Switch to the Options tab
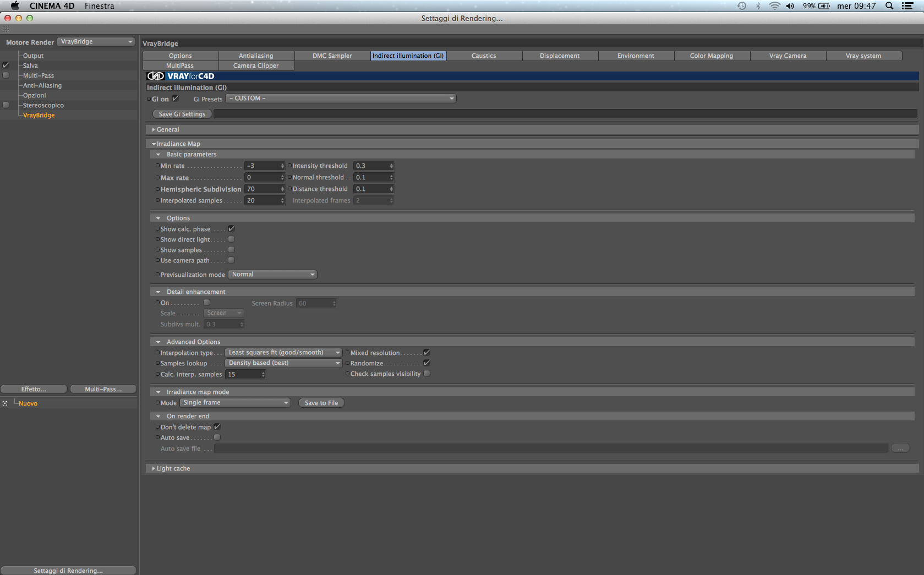Image resolution: width=924 pixels, height=575 pixels. (x=181, y=56)
